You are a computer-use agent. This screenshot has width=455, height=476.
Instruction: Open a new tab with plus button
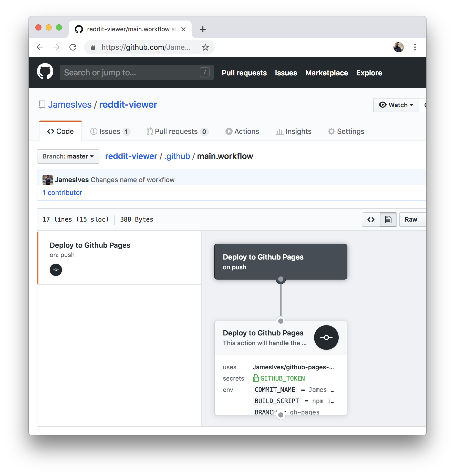coord(203,29)
